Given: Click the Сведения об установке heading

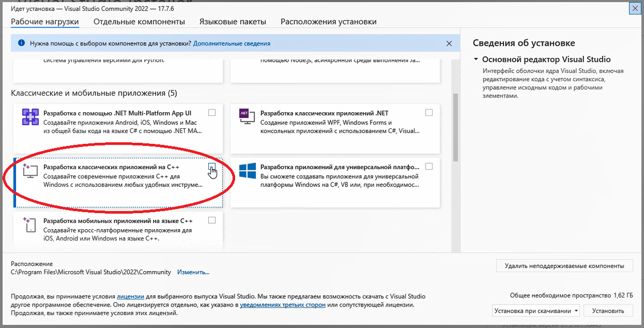Looking at the screenshot, I should [524, 43].
